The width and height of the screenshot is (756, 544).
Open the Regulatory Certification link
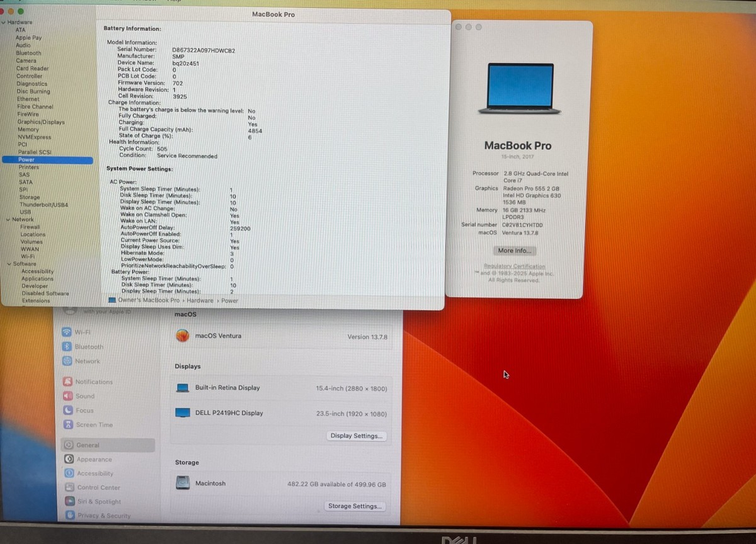point(515,266)
